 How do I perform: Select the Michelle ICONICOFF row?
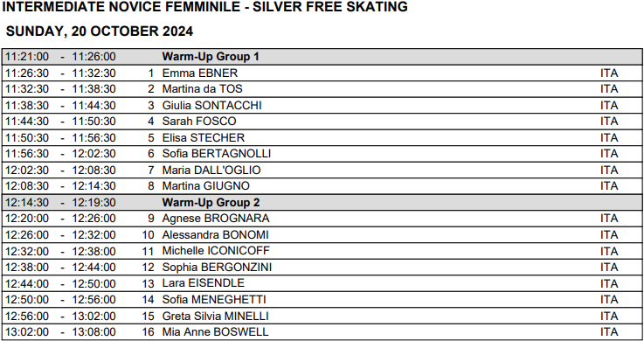[322, 251]
